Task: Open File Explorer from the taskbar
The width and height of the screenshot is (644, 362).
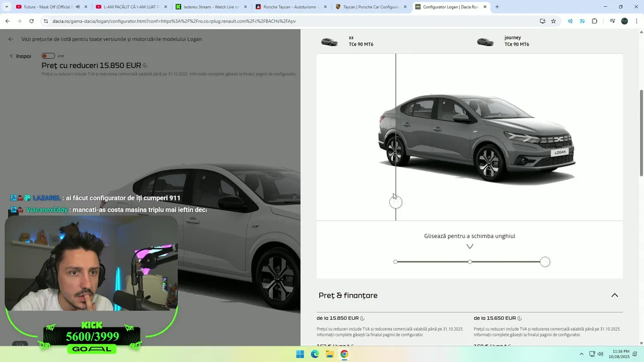Action: coord(330,354)
